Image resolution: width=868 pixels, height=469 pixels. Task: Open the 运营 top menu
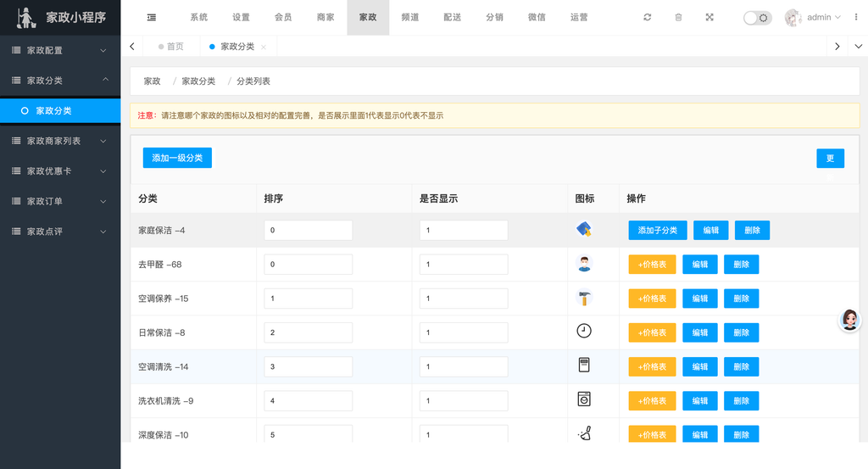[579, 17]
